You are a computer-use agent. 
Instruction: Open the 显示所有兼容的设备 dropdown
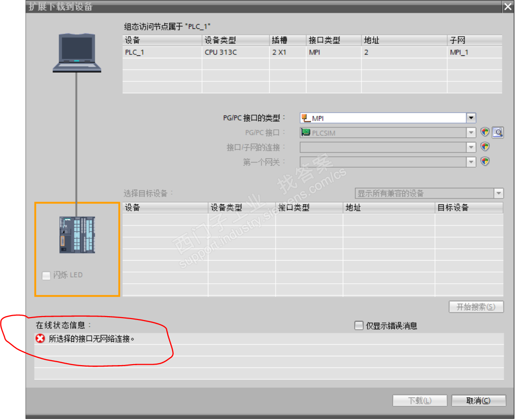499,193
